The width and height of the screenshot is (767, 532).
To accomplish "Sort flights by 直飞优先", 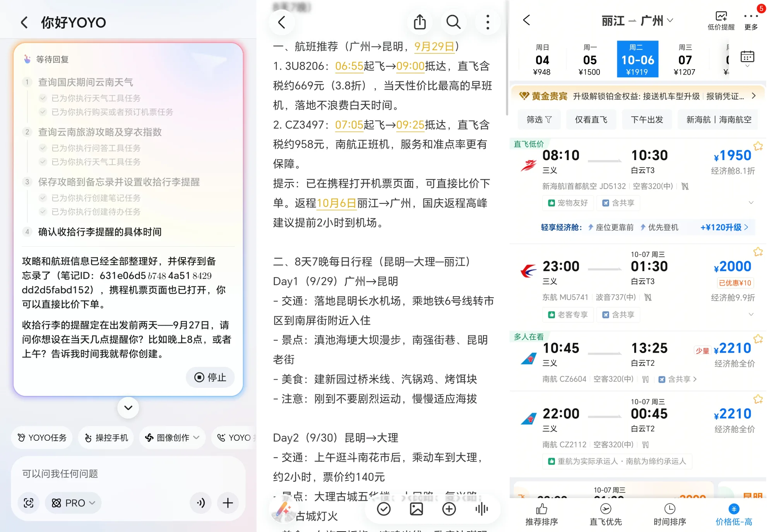I will pyautogui.click(x=606, y=515).
